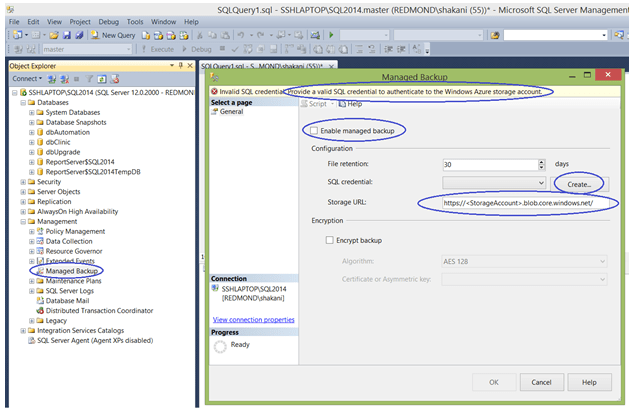Expand Integration Services Catalogs node
The image size is (635, 416).
[23, 331]
